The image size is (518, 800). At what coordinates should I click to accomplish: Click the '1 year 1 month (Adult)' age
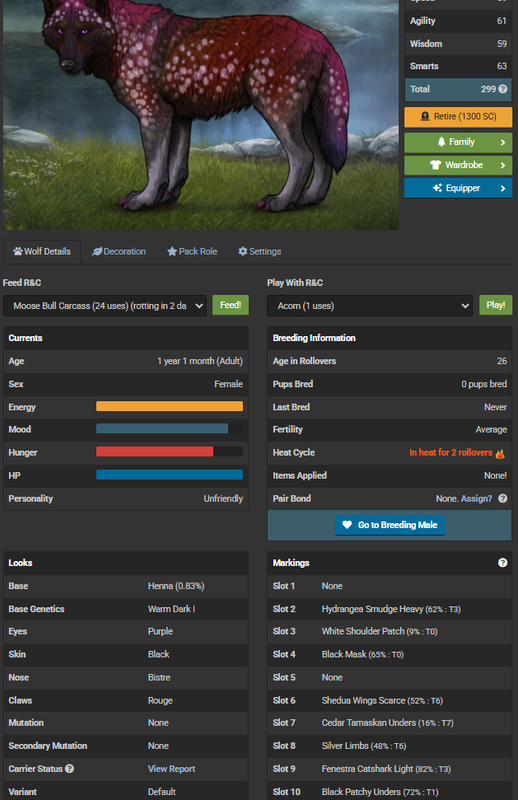[x=200, y=361]
